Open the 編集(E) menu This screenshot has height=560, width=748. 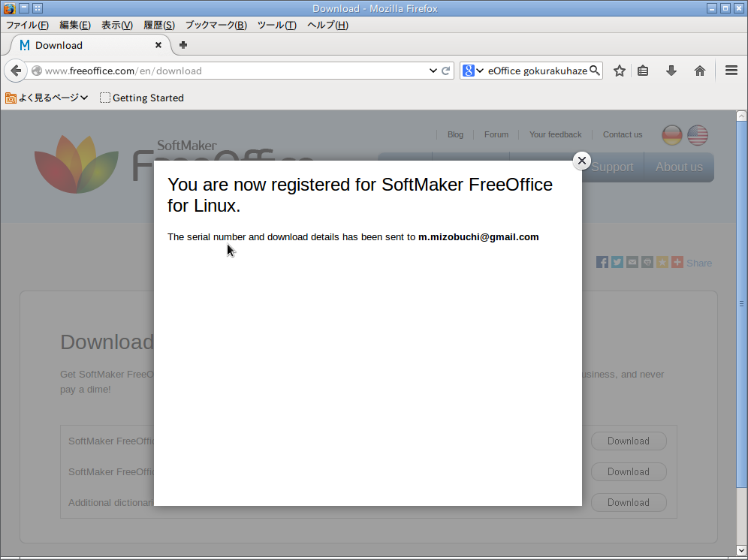coord(75,25)
